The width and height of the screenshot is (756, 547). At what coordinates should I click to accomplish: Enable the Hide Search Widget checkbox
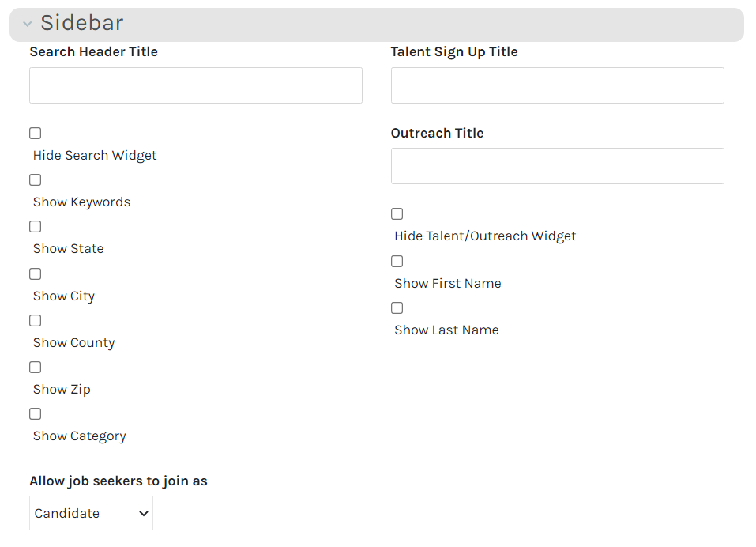point(36,134)
